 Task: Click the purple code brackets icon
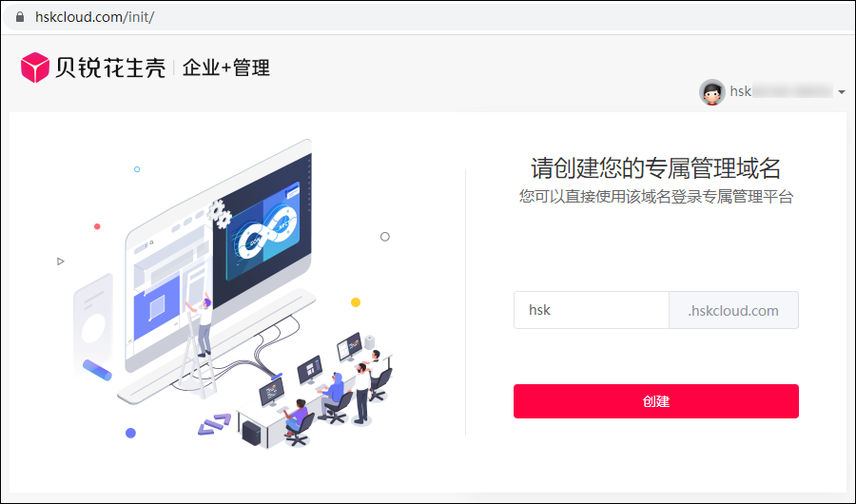[x=214, y=424]
